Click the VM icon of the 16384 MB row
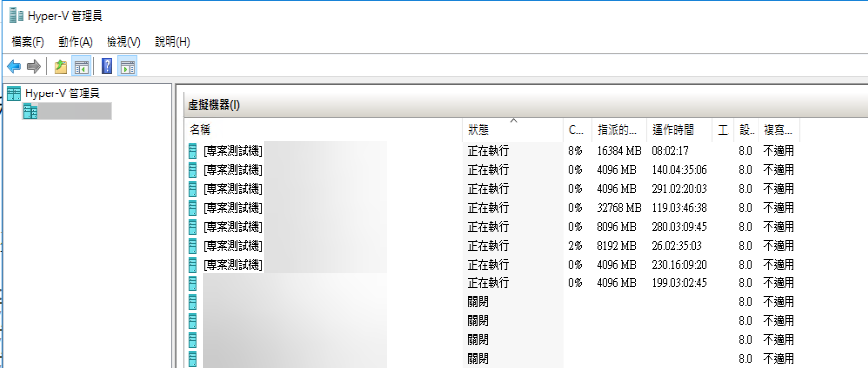Screen dimensions: 868x368 (193, 150)
